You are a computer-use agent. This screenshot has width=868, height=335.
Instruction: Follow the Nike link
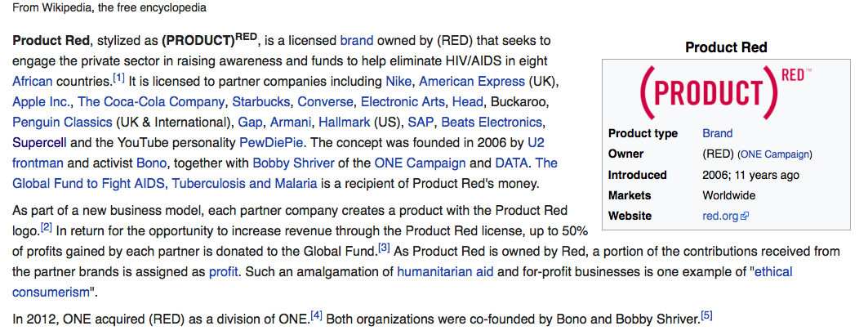click(398, 81)
